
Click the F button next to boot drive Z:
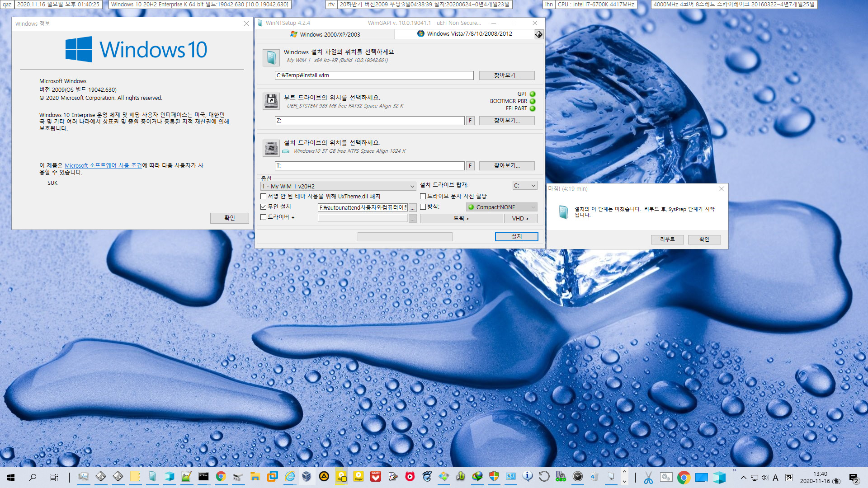coord(470,121)
